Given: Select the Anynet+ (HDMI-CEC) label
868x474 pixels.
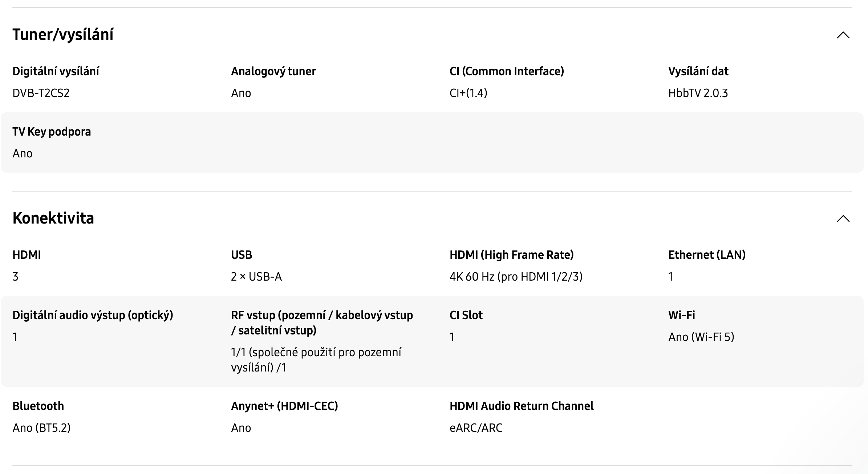Looking at the screenshot, I should (x=284, y=406).
